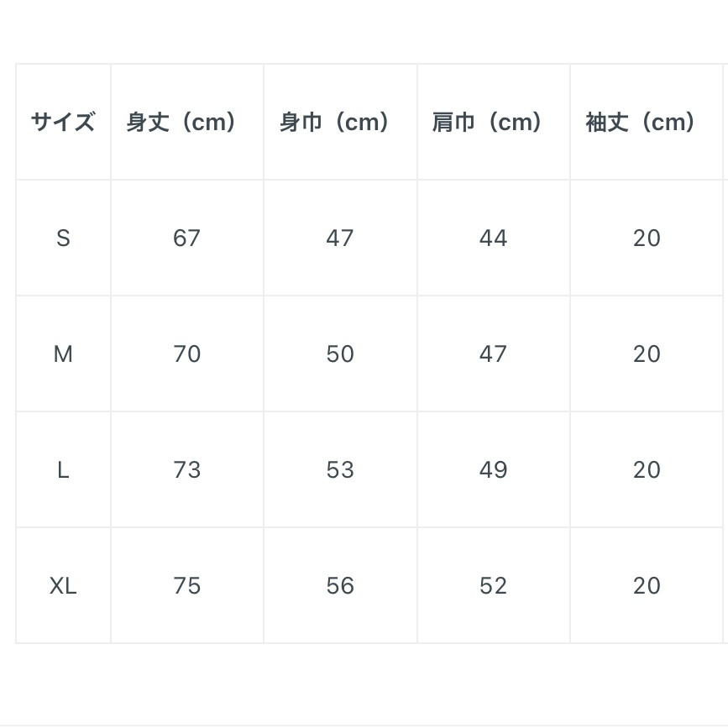Click the サイズ column header
The image size is (728, 728).
point(63,123)
